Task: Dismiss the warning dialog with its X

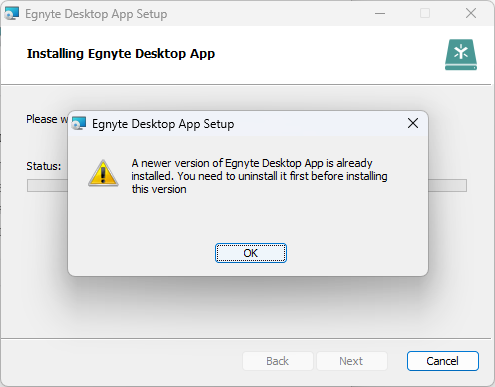Action: [x=413, y=123]
